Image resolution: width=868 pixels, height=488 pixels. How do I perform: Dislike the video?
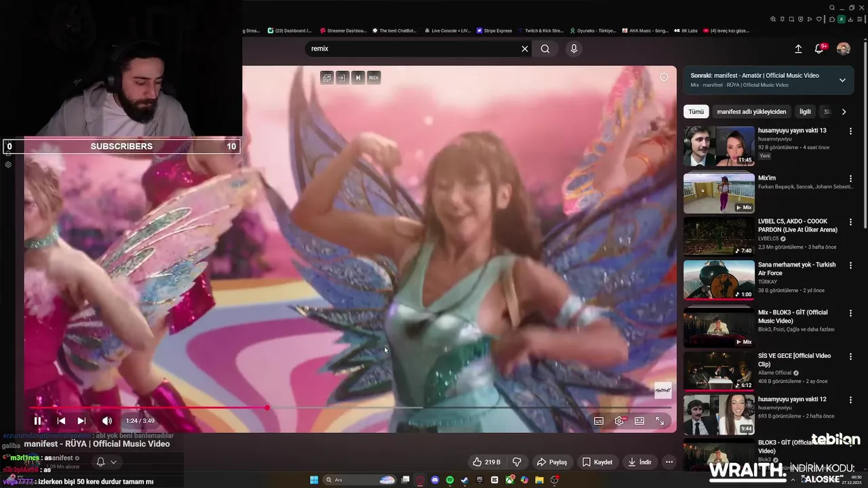tap(517, 462)
